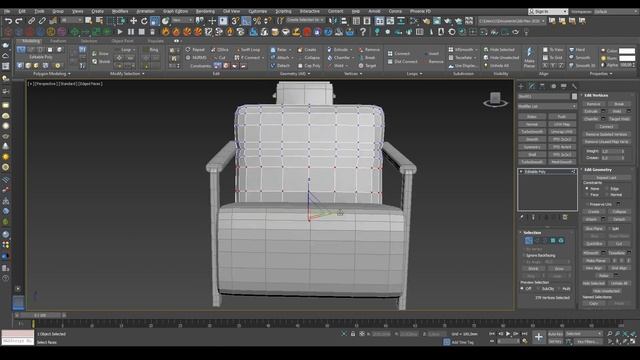Click the selection lock toggle icon
This screenshot has height=360, width=640.
tap(353, 334)
